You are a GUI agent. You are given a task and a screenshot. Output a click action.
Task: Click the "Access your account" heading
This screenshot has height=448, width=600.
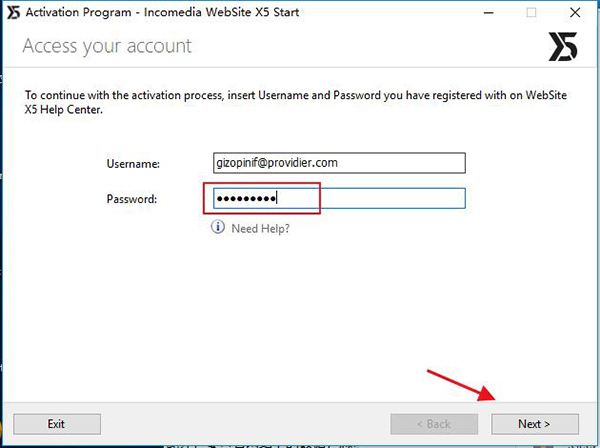tap(106, 46)
